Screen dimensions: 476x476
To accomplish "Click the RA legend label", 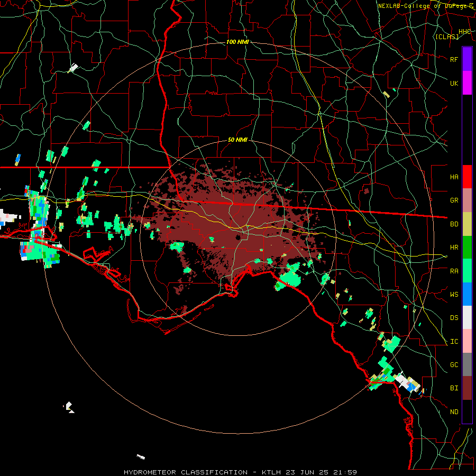I will click(x=454, y=271).
